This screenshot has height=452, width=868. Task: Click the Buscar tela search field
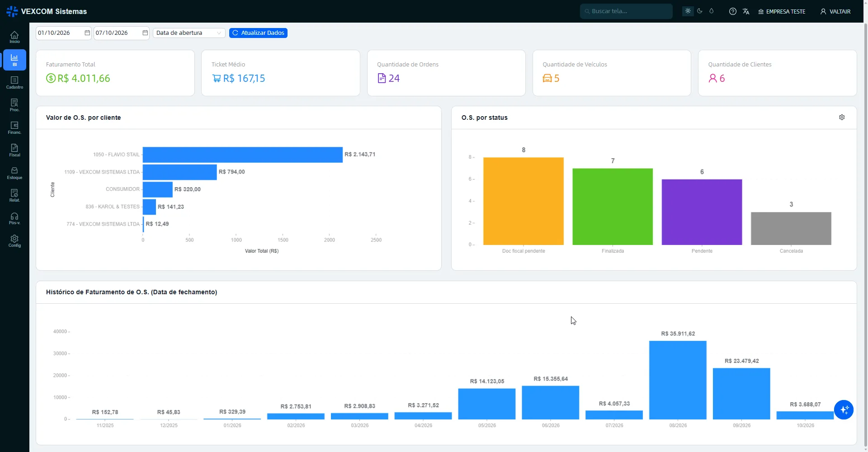[626, 11]
